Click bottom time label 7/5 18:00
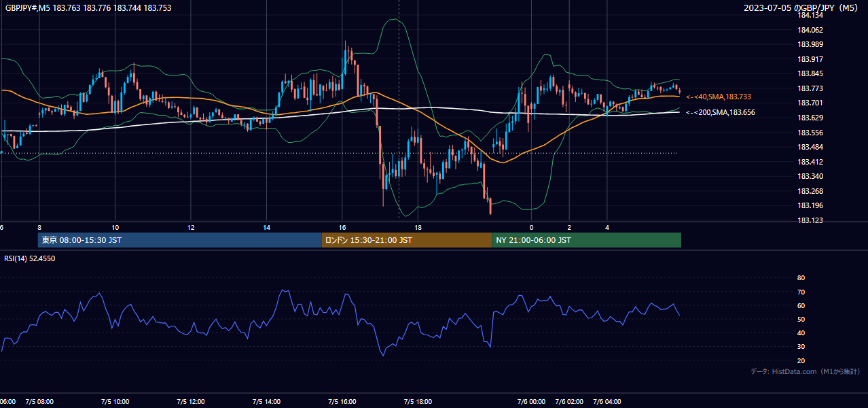Image resolution: width=868 pixels, height=408 pixels. pyautogui.click(x=418, y=402)
